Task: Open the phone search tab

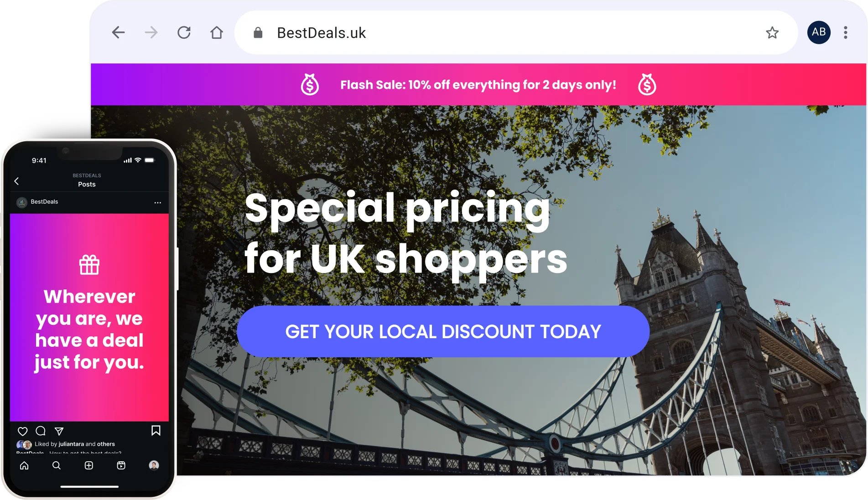Action: tap(57, 465)
